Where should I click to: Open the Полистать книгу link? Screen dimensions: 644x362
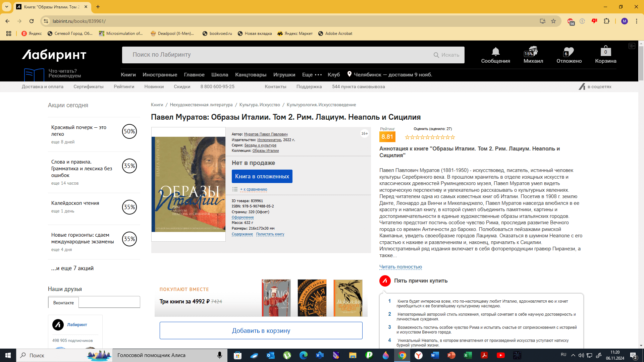point(270,234)
